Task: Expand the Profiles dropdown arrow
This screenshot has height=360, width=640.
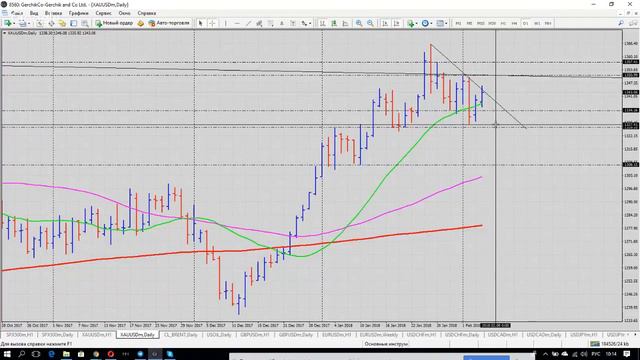Action: click(29, 23)
